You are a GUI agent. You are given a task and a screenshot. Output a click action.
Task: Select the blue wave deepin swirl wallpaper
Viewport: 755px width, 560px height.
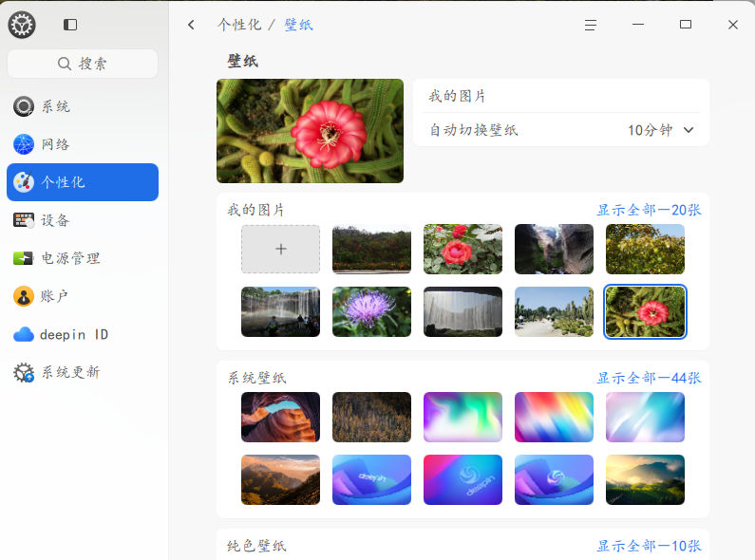coord(555,479)
